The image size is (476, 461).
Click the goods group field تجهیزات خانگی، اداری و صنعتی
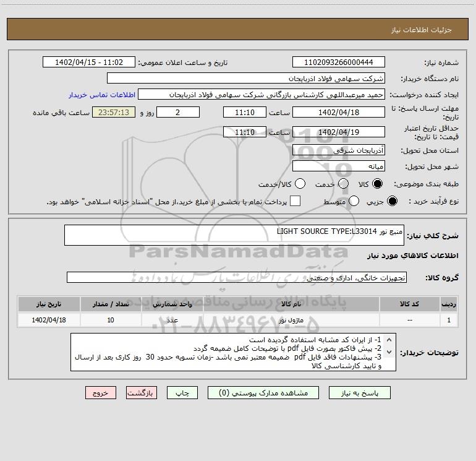237,277
